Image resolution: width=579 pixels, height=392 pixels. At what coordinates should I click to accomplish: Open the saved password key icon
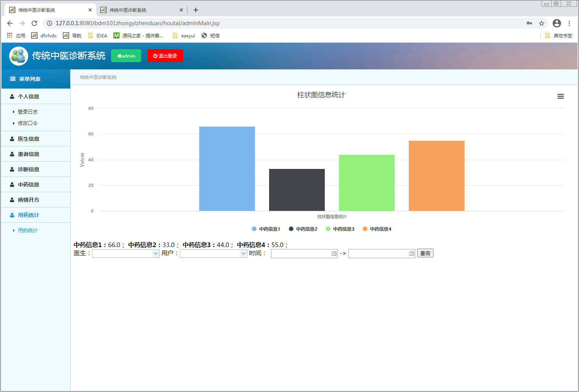[x=529, y=23]
